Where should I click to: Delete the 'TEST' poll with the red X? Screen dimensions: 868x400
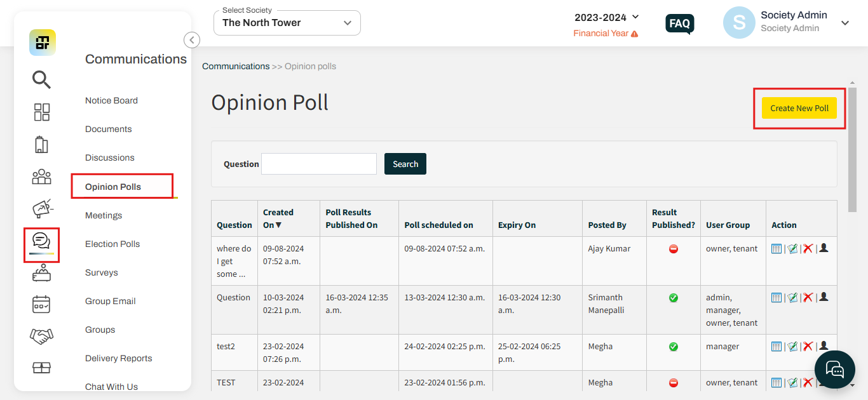pos(808,382)
